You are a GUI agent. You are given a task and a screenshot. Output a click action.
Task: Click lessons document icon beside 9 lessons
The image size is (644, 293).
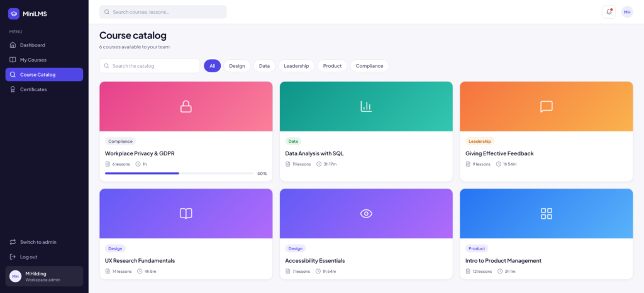click(468, 164)
